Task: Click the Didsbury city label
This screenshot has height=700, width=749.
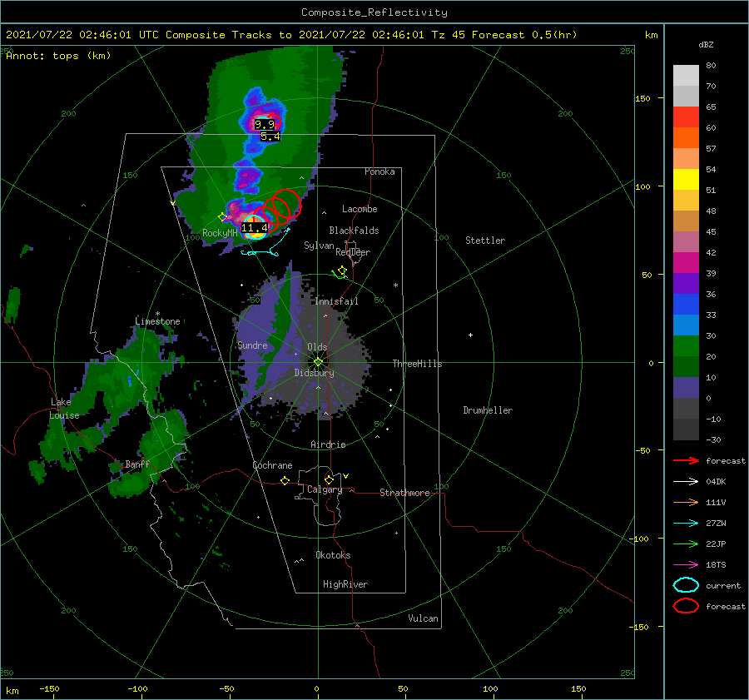Action: point(314,373)
